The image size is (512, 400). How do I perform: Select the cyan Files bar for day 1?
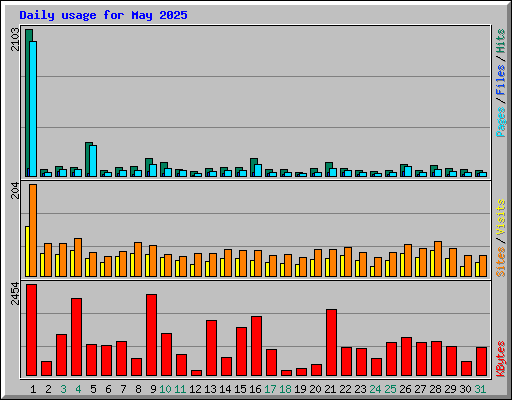tap(33, 109)
